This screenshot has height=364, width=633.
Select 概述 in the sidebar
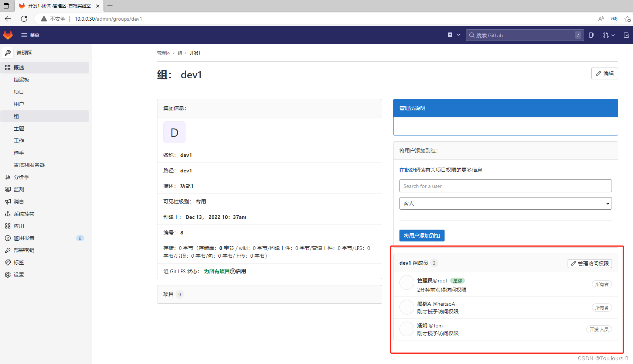point(45,68)
